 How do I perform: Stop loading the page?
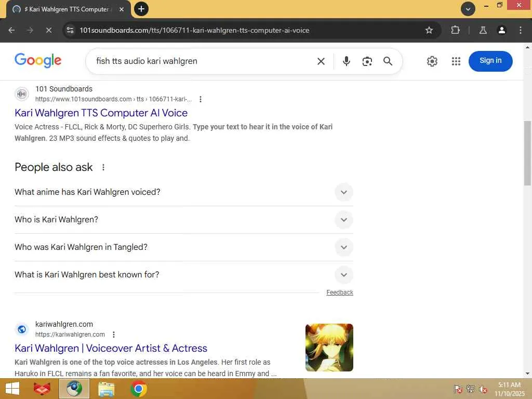(49, 30)
